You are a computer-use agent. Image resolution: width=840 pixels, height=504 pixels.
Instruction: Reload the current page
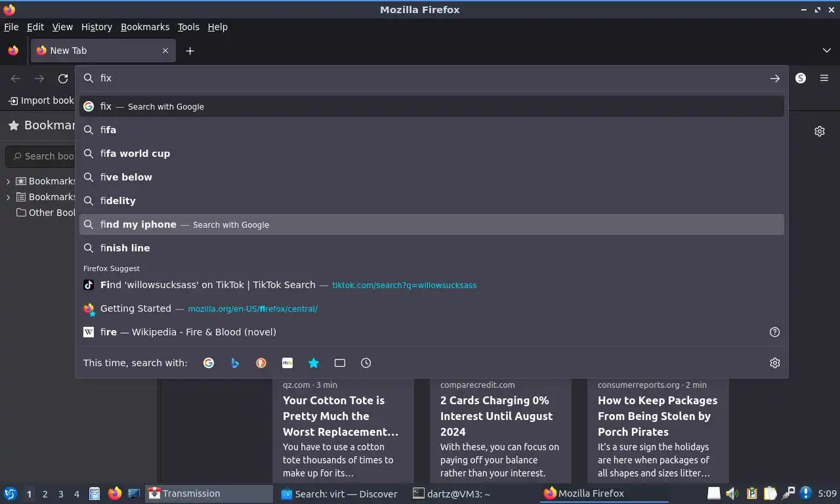(x=63, y=78)
